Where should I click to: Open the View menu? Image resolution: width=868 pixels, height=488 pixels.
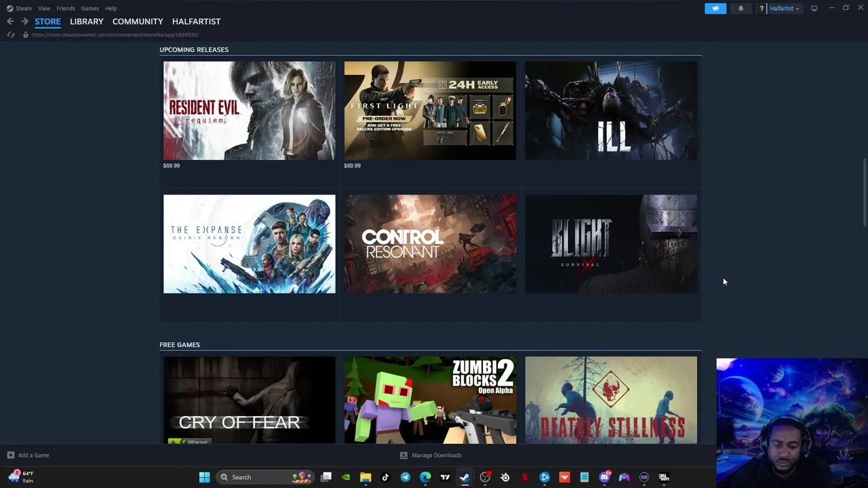point(44,8)
